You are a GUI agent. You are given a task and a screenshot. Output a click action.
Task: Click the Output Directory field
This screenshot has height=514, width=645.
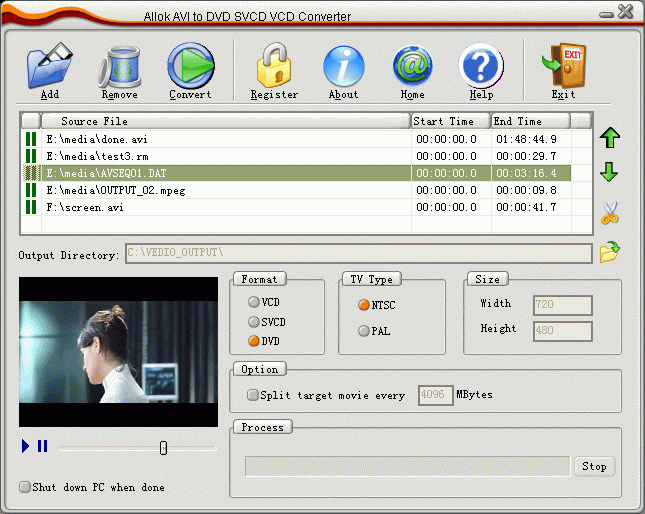[359, 253]
